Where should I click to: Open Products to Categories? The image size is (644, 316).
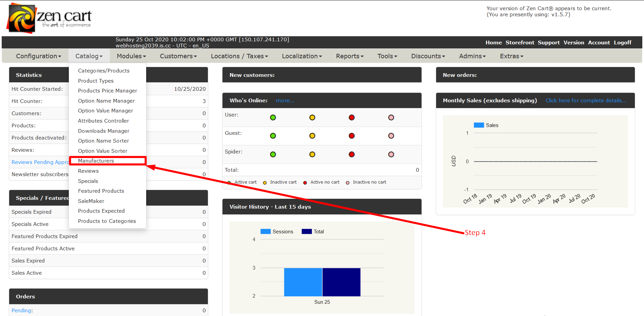click(107, 221)
